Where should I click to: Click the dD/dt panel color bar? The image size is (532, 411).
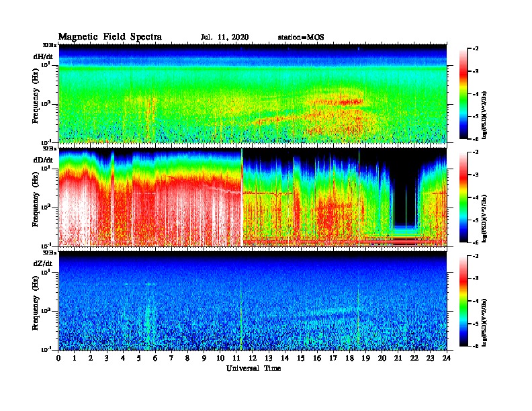(463, 197)
